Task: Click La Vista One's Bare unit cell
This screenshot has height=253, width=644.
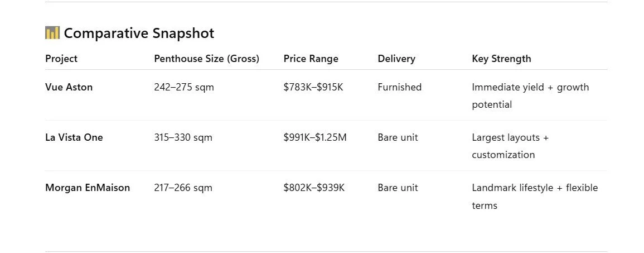Action: (x=398, y=137)
